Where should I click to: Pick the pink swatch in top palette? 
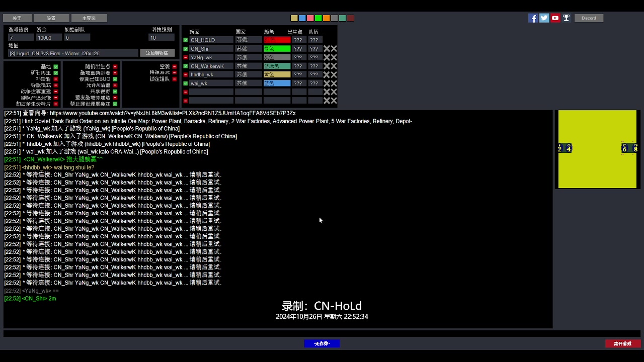point(310,18)
